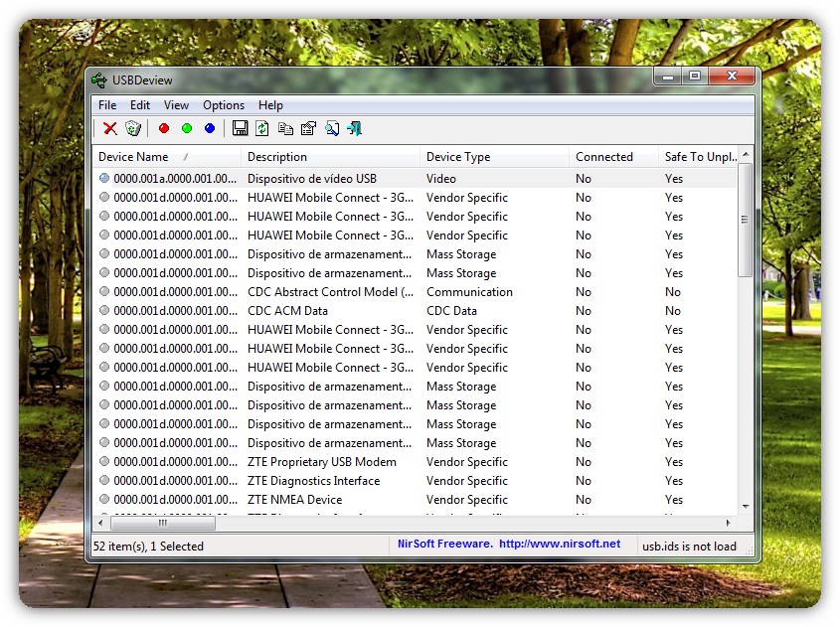
Task: Click 'usb.ids is not load' status text
Action: [689, 547]
